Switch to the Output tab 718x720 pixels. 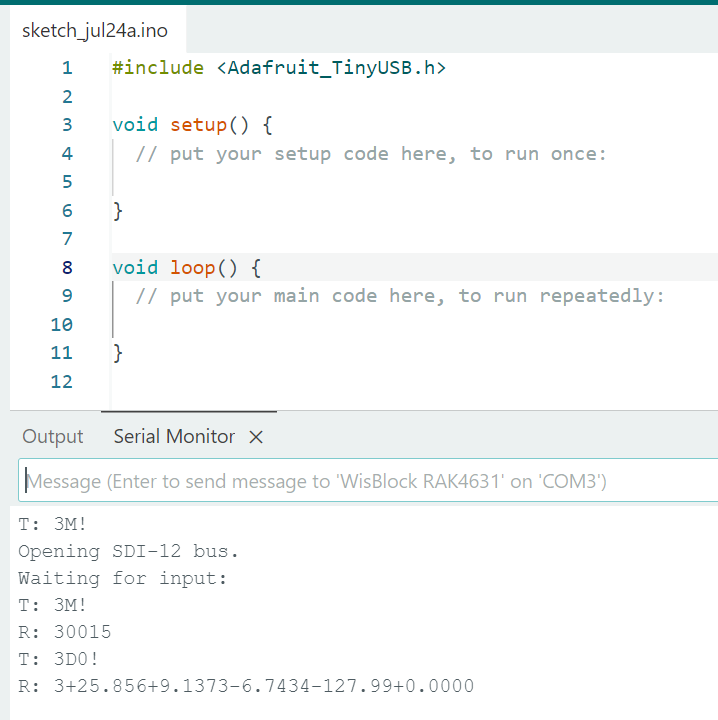53,437
